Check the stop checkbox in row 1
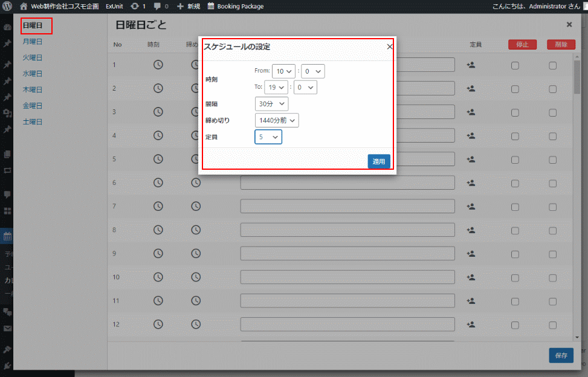 coord(515,65)
